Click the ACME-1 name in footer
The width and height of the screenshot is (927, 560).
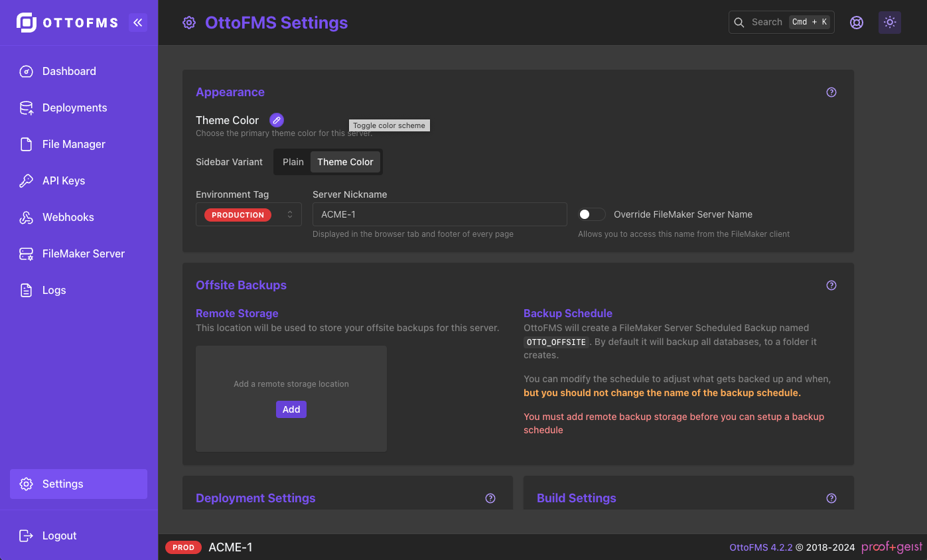(x=230, y=547)
